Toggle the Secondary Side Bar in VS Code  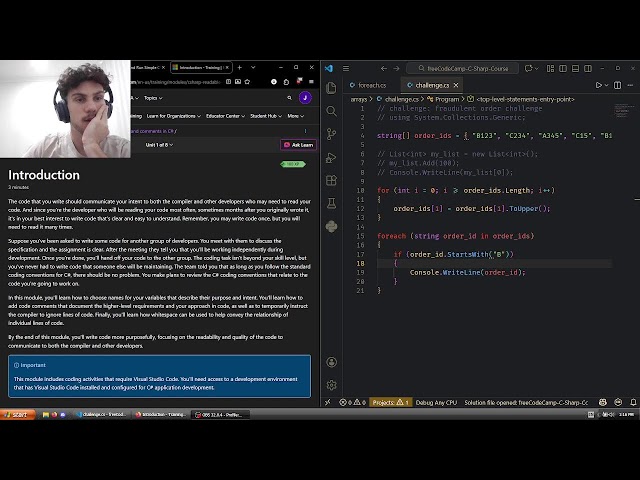[x=588, y=68]
